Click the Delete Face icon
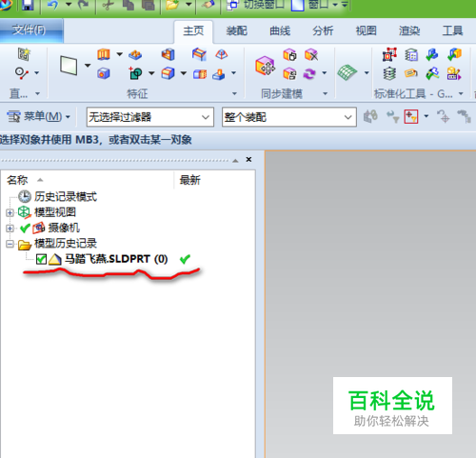This screenshot has height=458, width=476. (311, 55)
